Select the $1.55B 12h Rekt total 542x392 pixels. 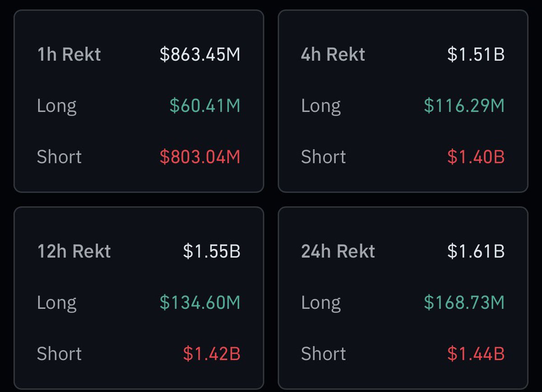click(x=212, y=252)
